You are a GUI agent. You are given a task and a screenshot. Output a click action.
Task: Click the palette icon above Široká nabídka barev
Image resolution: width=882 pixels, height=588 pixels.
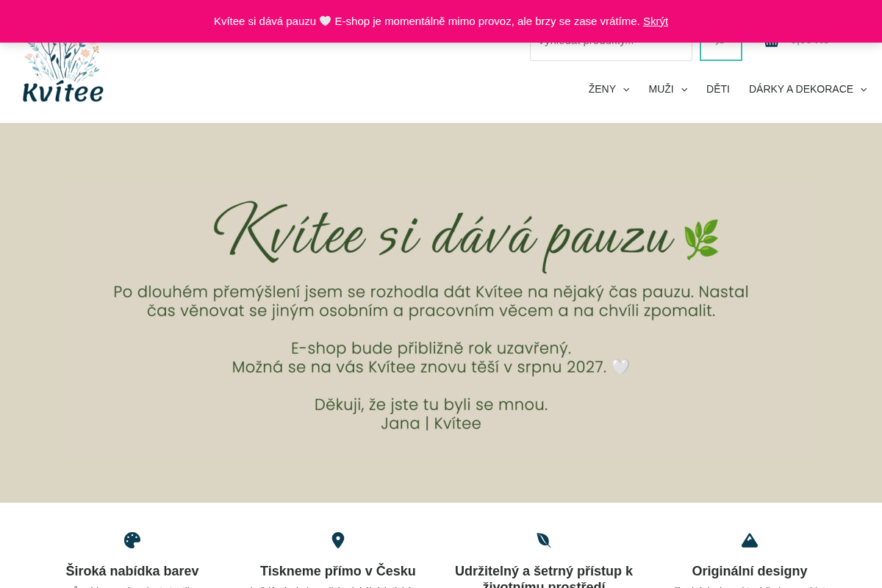(x=132, y=540)
